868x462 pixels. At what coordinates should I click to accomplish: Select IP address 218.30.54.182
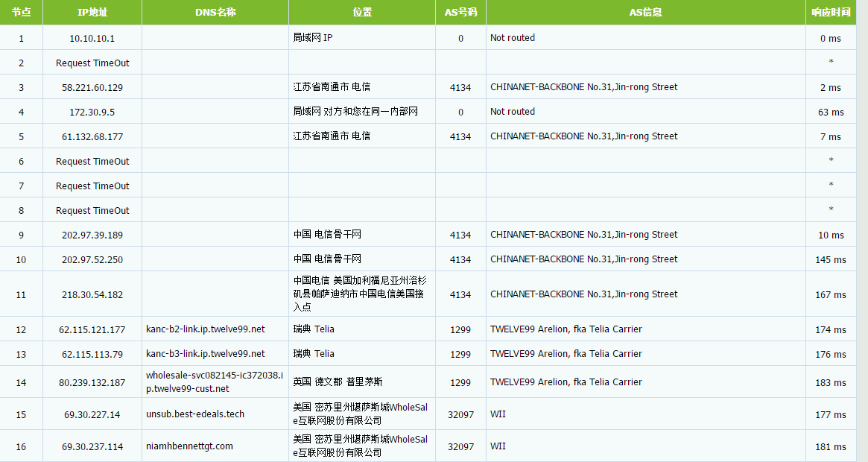(92, 294)
